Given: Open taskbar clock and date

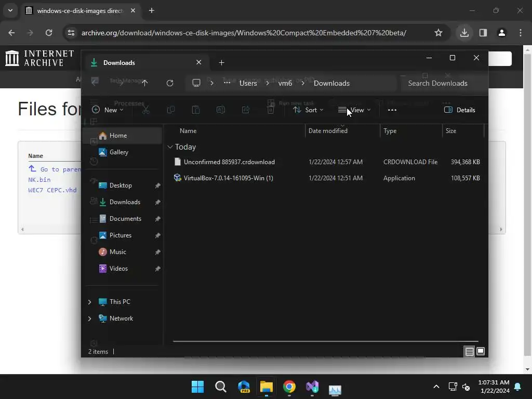Looking at the screenshot, I should pos(494,387).
